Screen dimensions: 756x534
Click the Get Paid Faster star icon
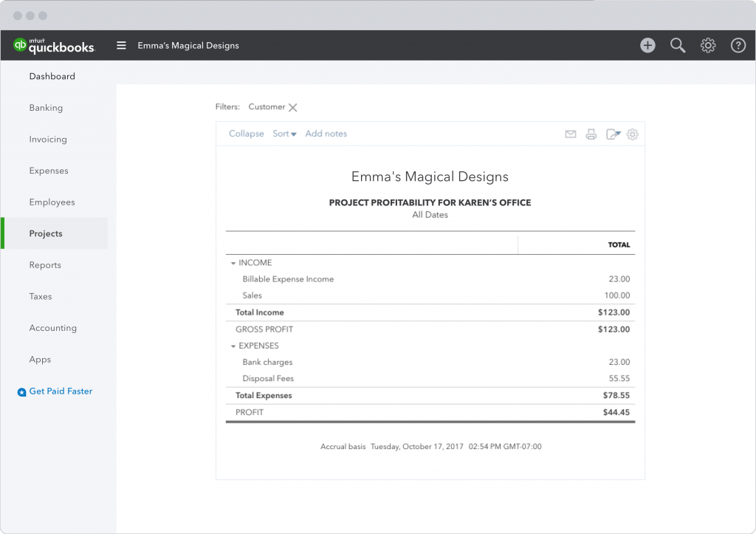(21, 392)
